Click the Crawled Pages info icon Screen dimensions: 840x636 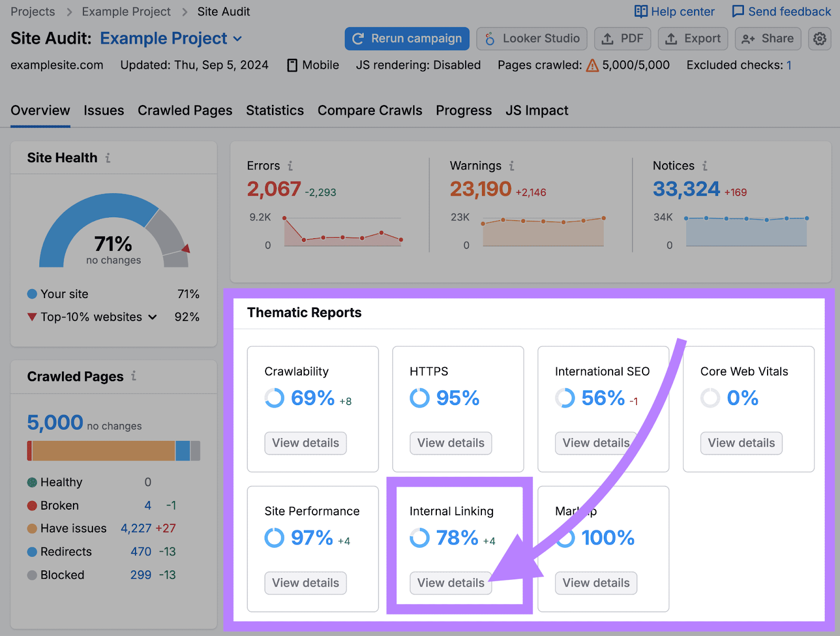tap(134, 376)
